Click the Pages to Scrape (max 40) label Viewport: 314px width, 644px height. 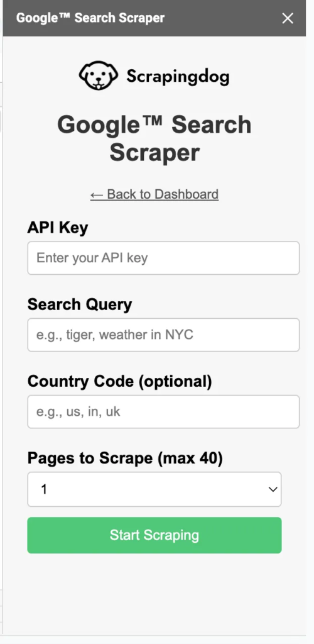pos(125,458)
